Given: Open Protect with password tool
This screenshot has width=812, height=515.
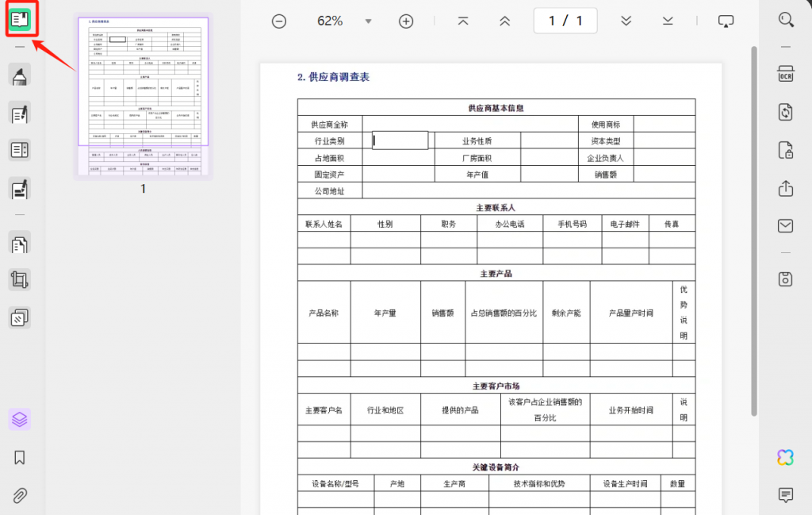Looking at the screenshot, I should pos(786,150).
